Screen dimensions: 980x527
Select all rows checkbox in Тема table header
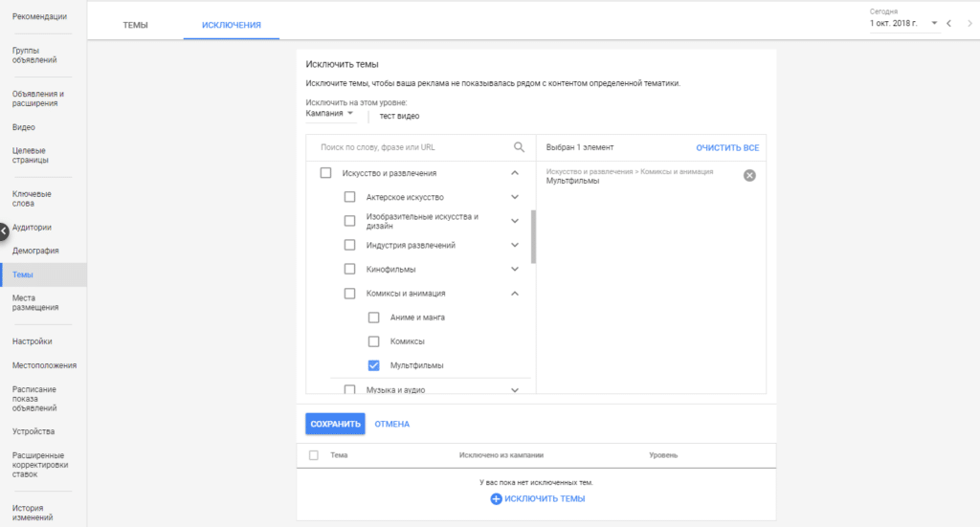[x=314, y=455]
